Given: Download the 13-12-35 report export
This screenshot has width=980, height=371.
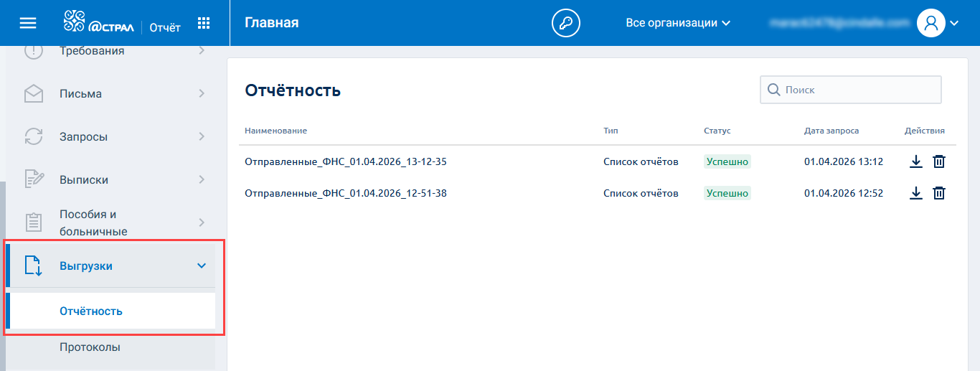Looking at the screenshot, I should click(915, 161).
